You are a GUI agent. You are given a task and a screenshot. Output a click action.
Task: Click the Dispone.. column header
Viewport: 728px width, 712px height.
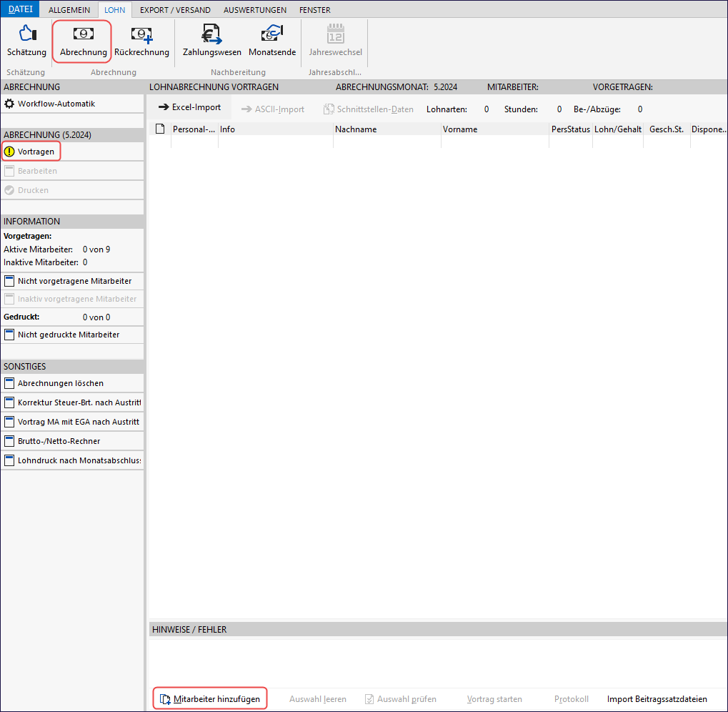click(709, 129)
